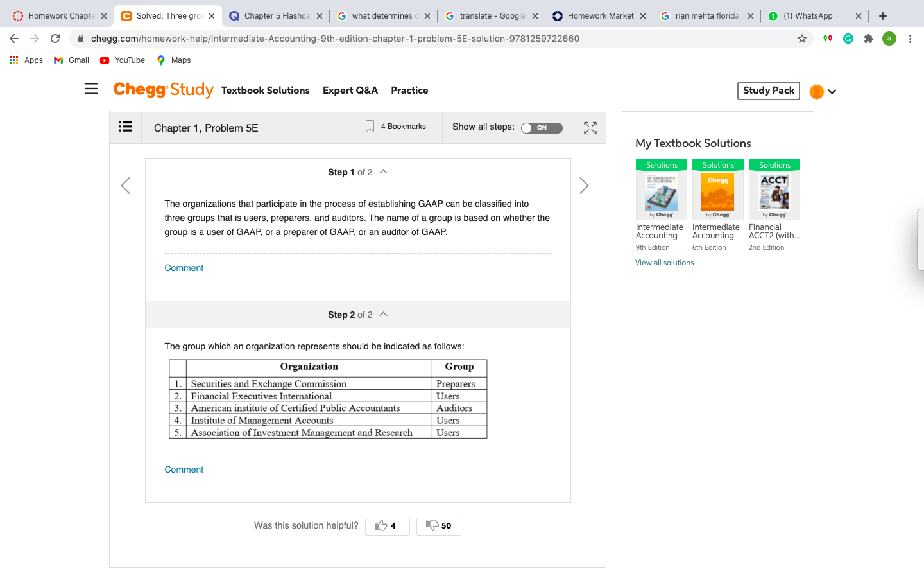Switch to the WhatsApp tab
The image size is (924, 578).
click(815, 16)
